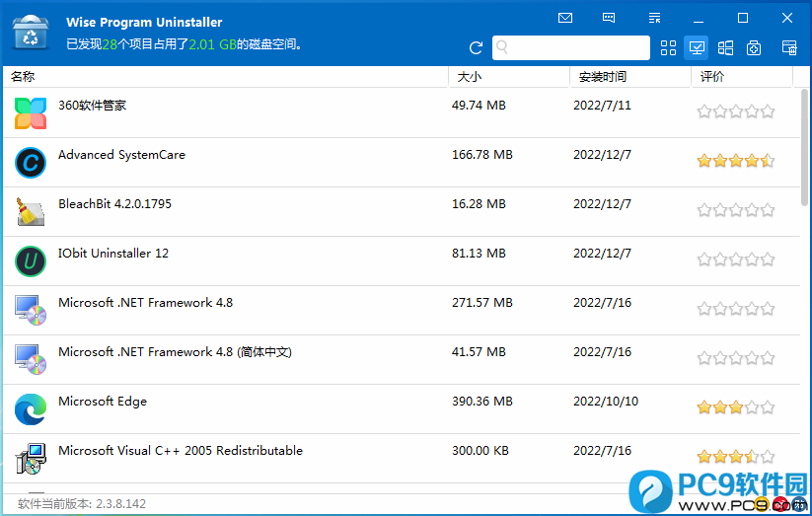Image resolution: width=812 pixels, height=516 pixels.
Task: Select Advanced SystemCare row name
Action: tap(121, 154)
